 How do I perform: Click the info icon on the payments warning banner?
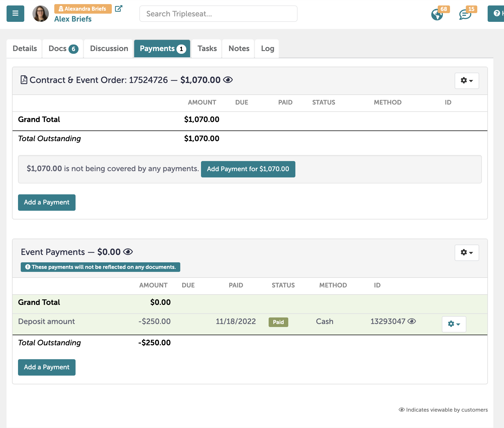27,267
